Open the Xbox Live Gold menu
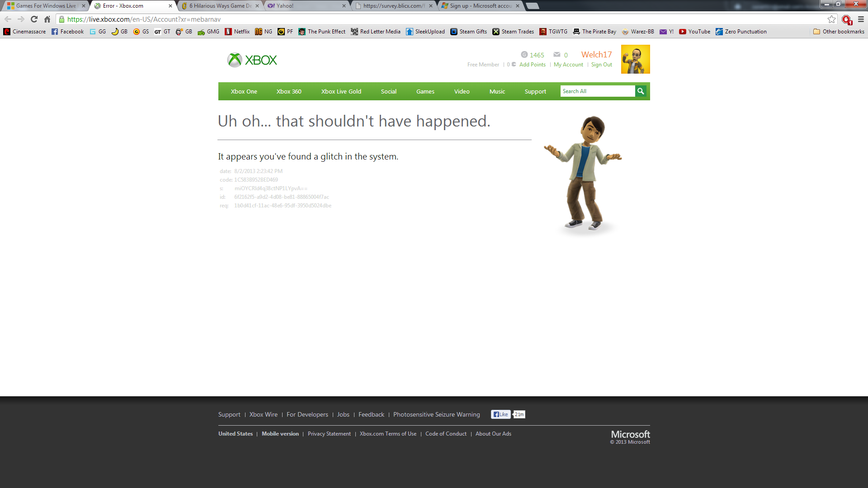 coord(341,91)
